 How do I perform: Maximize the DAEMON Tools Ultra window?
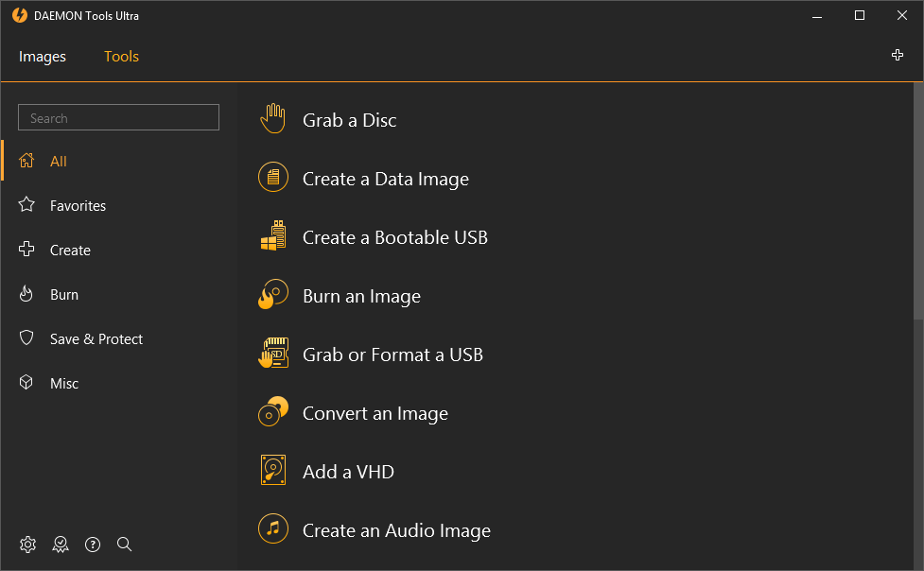click(x=860, y=15)
